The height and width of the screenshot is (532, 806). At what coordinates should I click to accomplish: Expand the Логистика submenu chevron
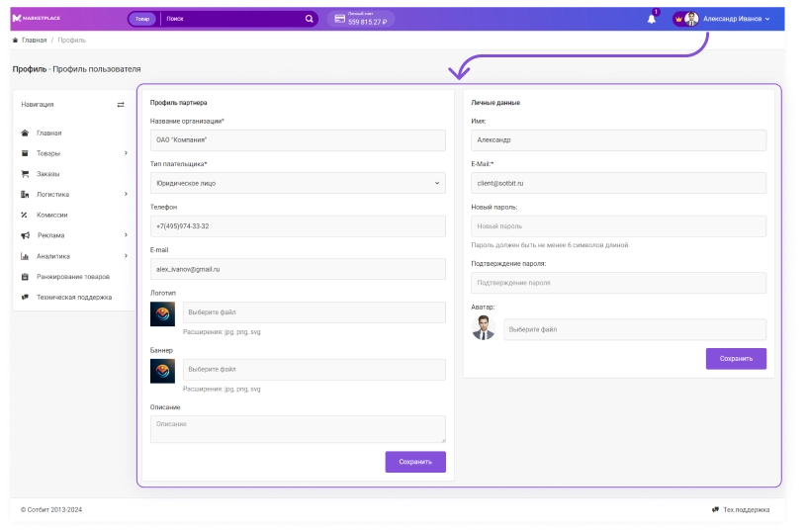pos(126,194)
